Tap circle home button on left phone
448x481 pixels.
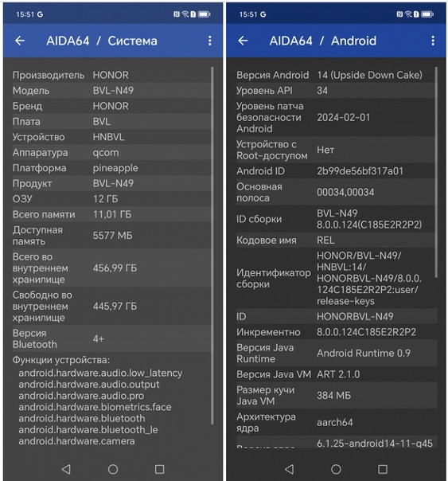tap(113, 469)
